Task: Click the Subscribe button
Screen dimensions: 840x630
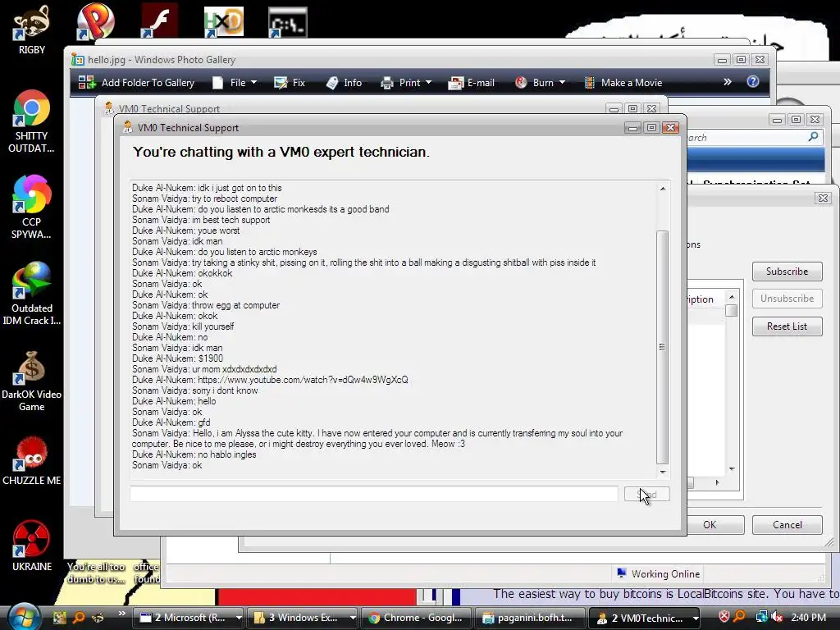Action: coord(787,272)
